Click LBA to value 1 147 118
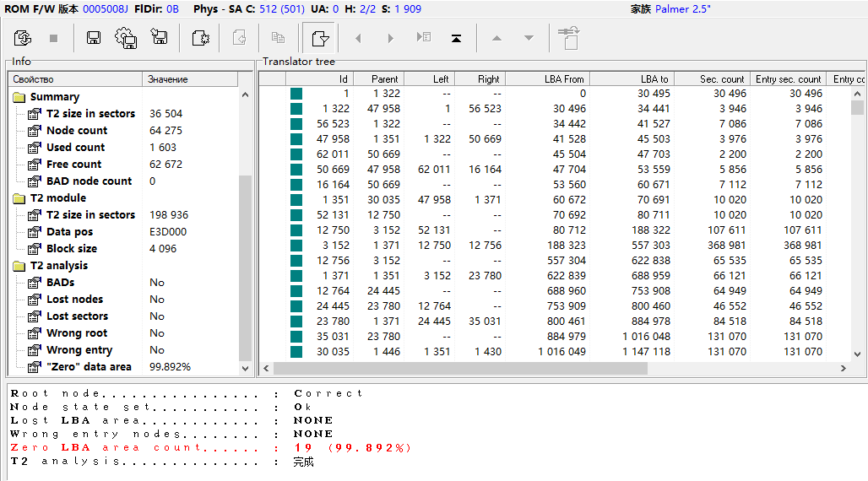 point(646,352)
